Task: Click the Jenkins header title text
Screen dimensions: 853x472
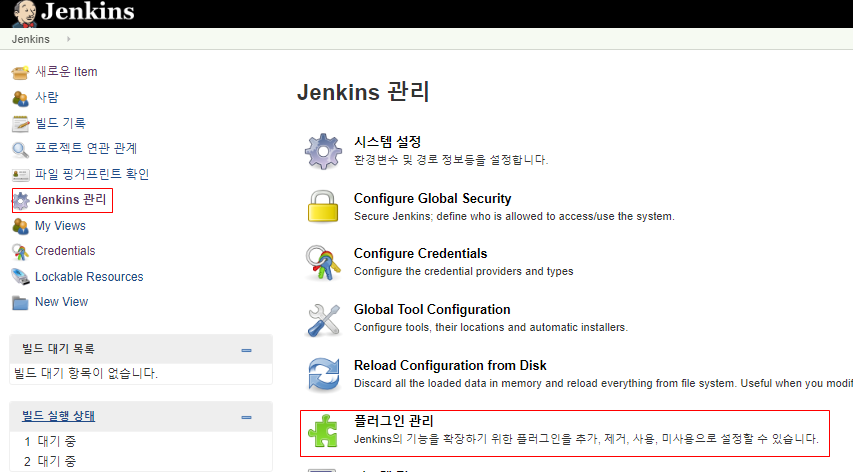Action: coord(88,11)
